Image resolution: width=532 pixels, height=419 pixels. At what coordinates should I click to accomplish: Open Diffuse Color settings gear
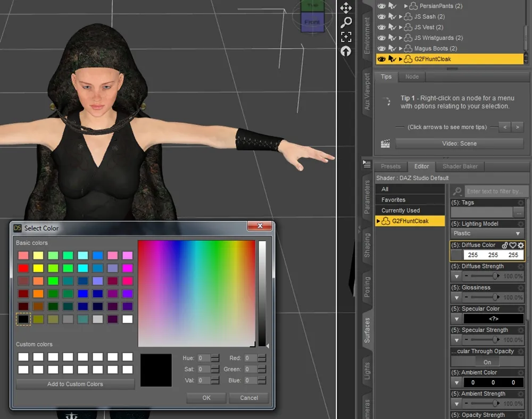[x=521, y=245]
